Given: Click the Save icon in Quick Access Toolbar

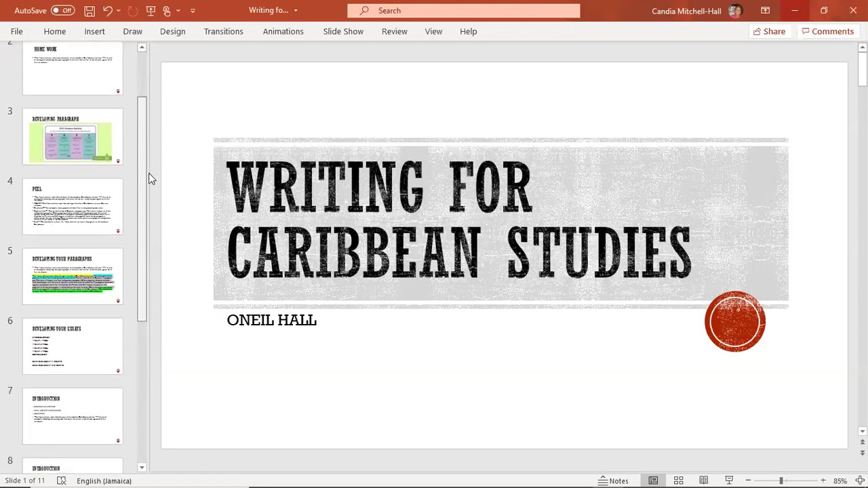Looking at the screenshot, I should pos(90,10).
